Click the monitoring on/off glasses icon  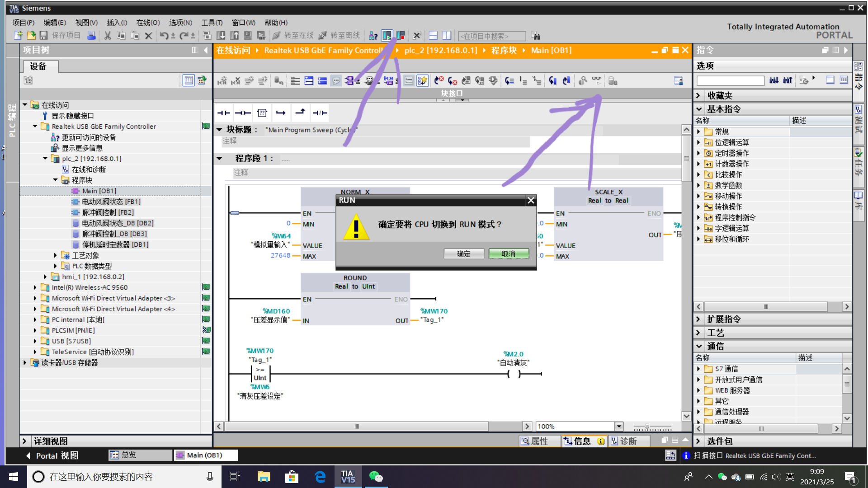click(x=597, y=80)
